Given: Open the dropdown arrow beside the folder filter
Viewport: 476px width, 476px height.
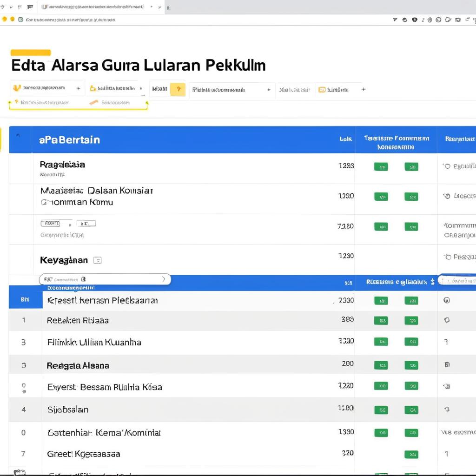Looking at the screenshot, I should coord(141,88).
